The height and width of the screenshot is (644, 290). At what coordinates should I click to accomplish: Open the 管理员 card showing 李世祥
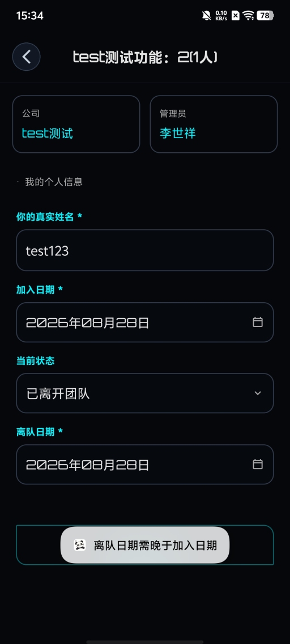tap(214, 124)
